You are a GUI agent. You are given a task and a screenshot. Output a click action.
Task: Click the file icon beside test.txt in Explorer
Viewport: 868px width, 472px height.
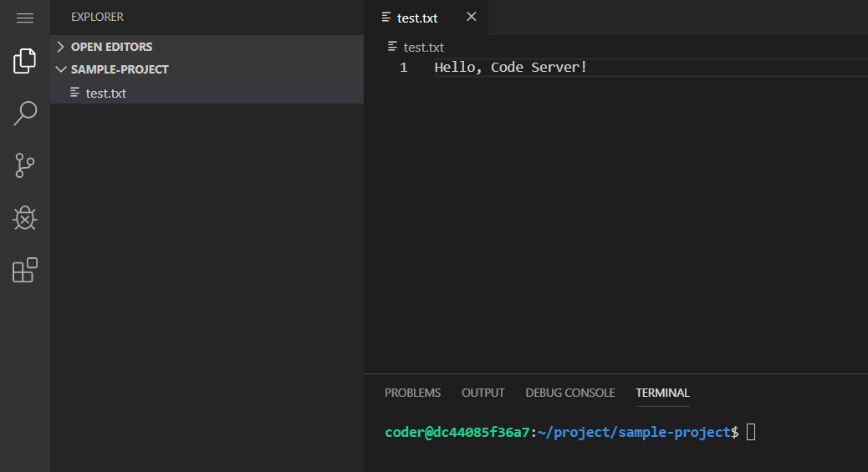(74, 93)
